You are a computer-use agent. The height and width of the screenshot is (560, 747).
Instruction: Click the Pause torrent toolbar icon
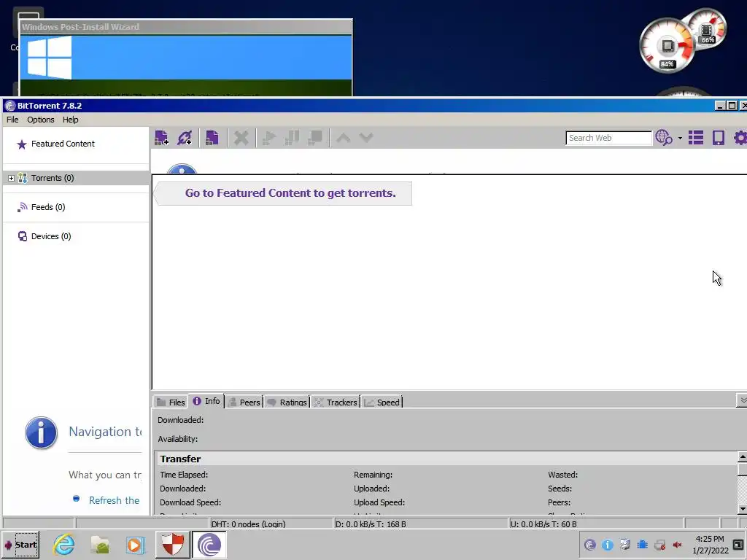click(x=292, y=138)
